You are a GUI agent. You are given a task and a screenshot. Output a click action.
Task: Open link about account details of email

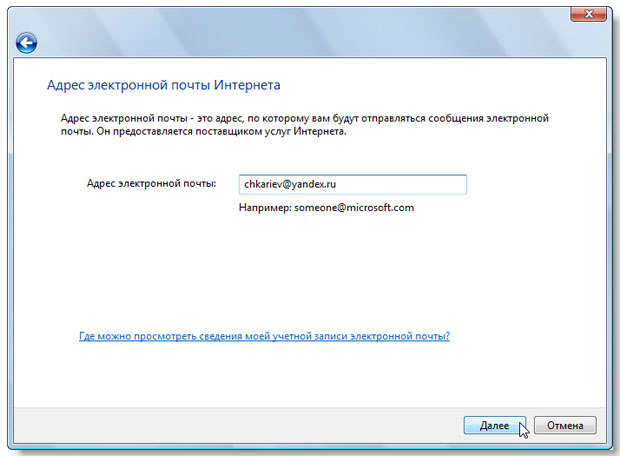(x=264, y=336)
